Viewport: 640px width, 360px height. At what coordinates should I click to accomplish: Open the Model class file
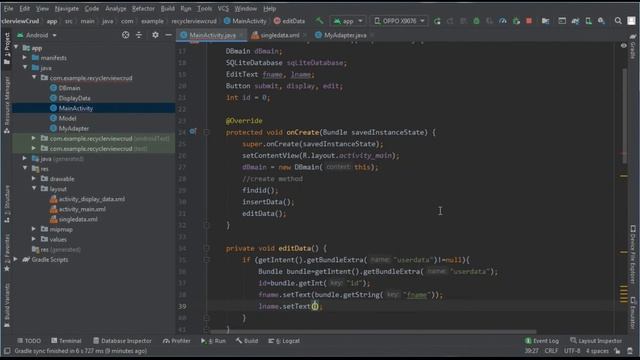point(63,118)
